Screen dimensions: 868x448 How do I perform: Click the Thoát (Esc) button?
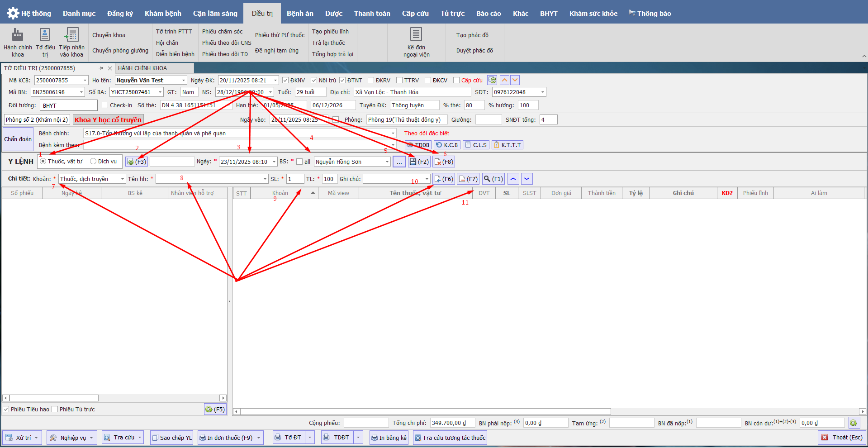pos(842,438)
